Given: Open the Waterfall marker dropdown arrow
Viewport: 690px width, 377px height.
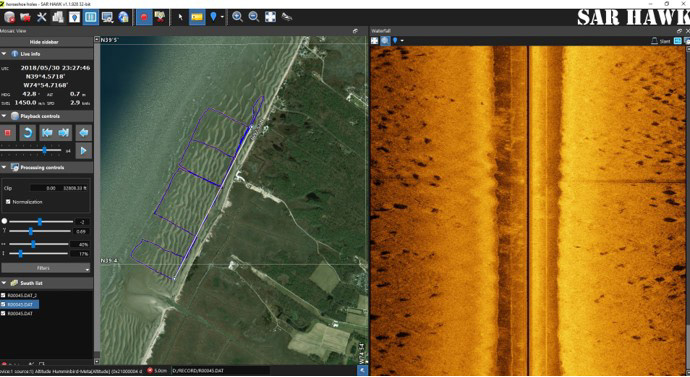Looking at the screenshot, I should tap(402, 41).
